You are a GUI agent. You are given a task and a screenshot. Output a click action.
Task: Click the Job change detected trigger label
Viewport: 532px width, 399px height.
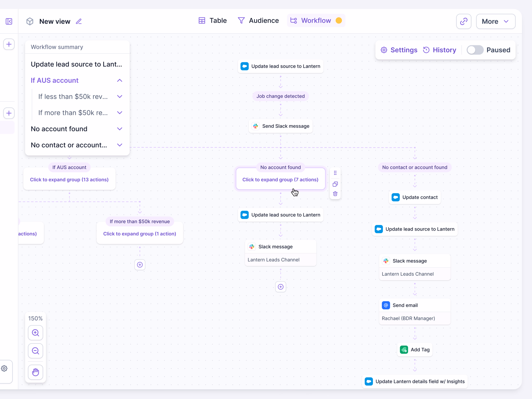280,96
